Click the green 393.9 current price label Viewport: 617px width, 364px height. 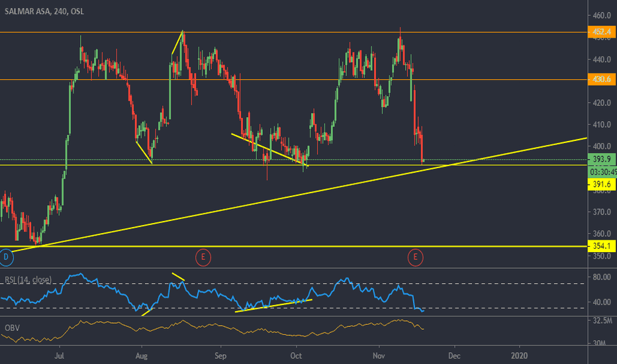pos(602,159)
